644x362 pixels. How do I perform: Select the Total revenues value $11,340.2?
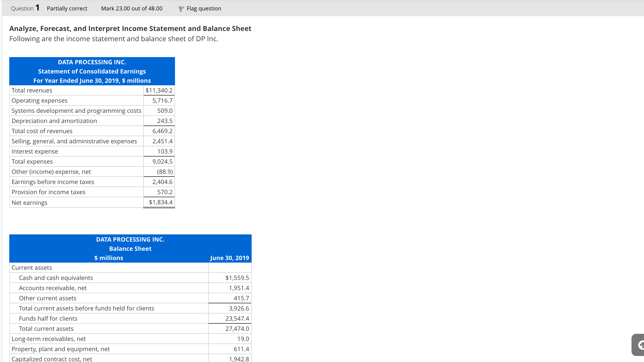coord(159,90)
